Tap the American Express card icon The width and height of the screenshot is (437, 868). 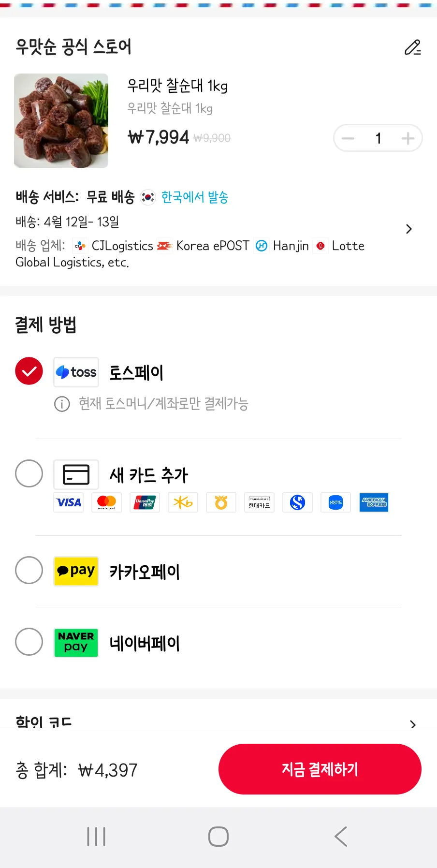pyautogui.click(x=374, y=502)
